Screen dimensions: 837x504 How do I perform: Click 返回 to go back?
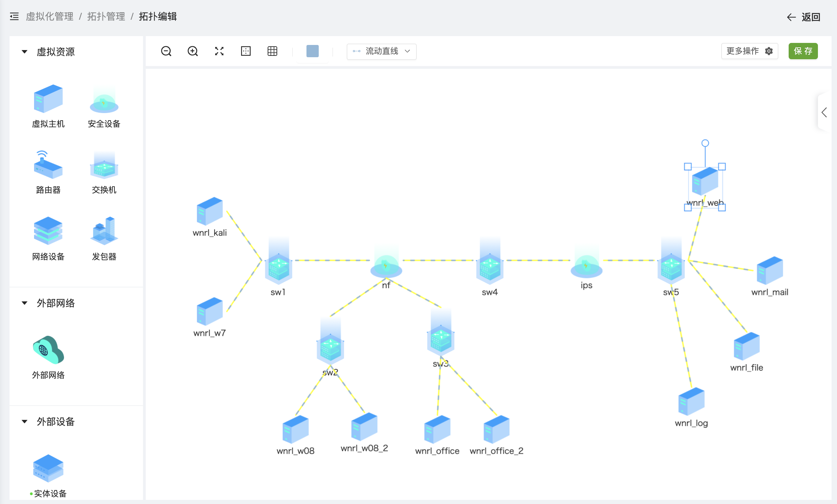804,17
